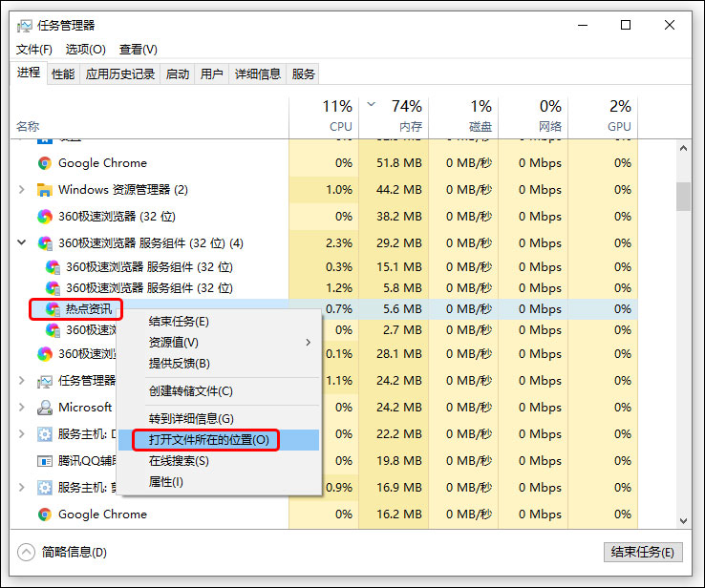Click the 360极速浏览器 服务组件 (4) group icon
This screenshot has width=705, height=588.
pos(45,243)
